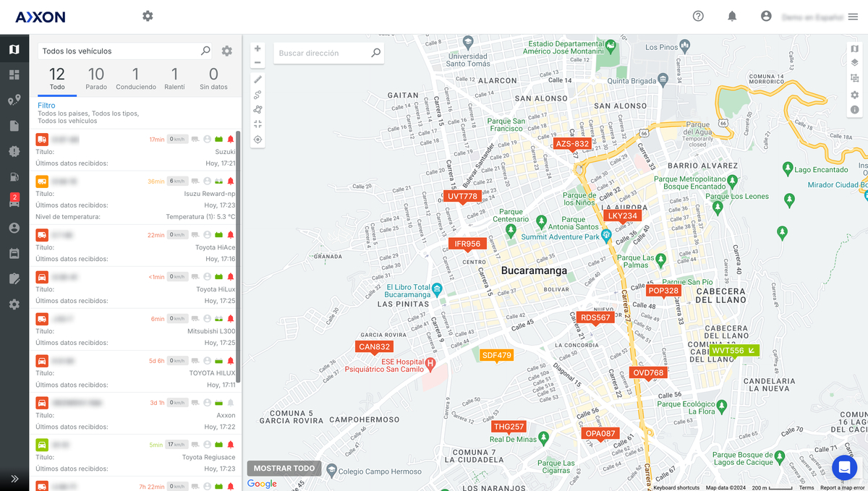
Task: Select the 'Parado' tab showing 10 vehicles
Action: click(x=96, y=80)
